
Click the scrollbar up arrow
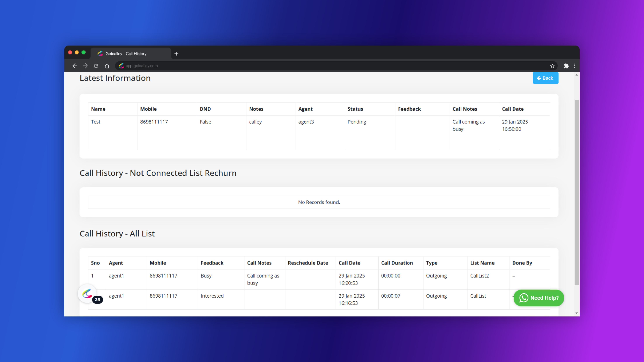click(577, 75)
